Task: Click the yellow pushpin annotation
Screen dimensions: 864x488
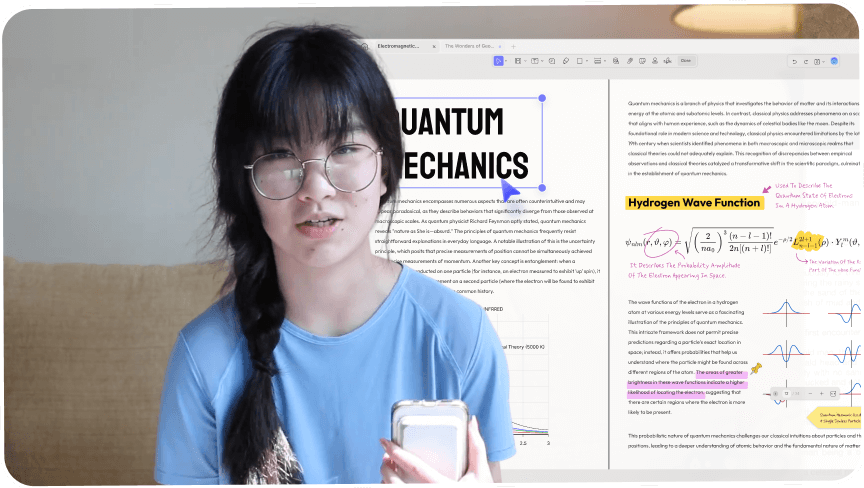Action: tap(756, 369)
